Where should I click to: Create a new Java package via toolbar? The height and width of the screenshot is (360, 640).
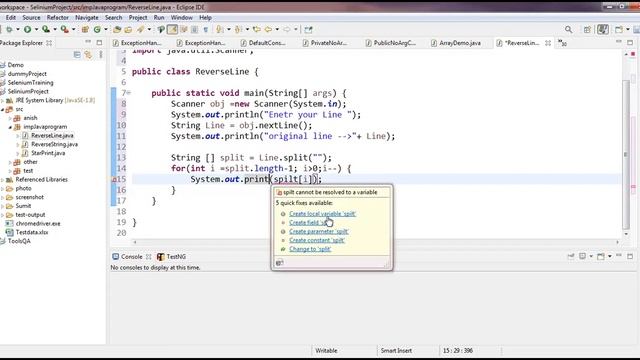[x=85, y=29]
